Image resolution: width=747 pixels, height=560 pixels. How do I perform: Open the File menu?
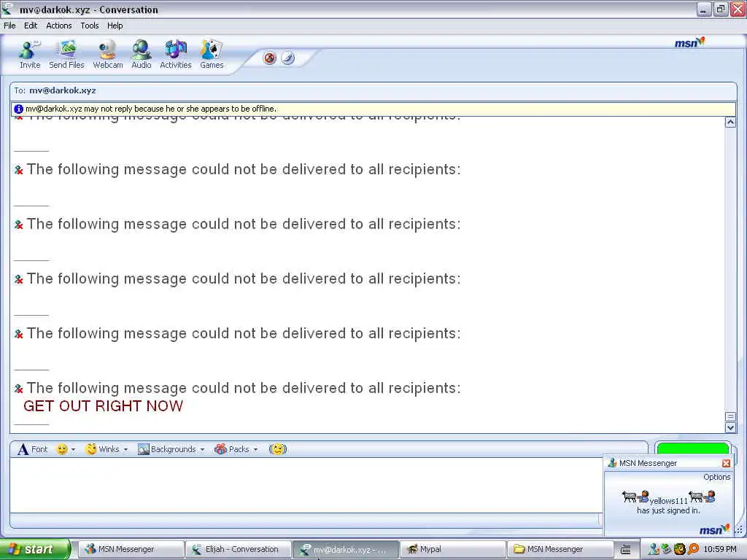pyautogui.click(x=9, y=26)
